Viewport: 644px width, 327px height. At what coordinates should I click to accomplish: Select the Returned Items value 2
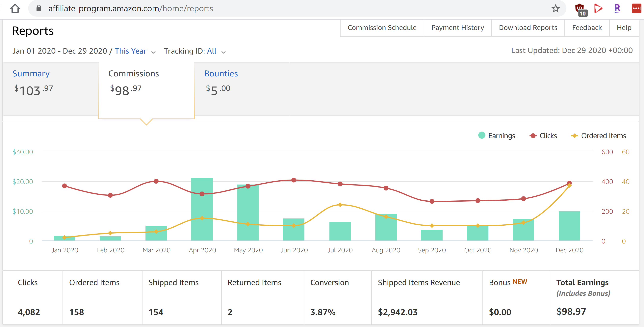(230, 312)
